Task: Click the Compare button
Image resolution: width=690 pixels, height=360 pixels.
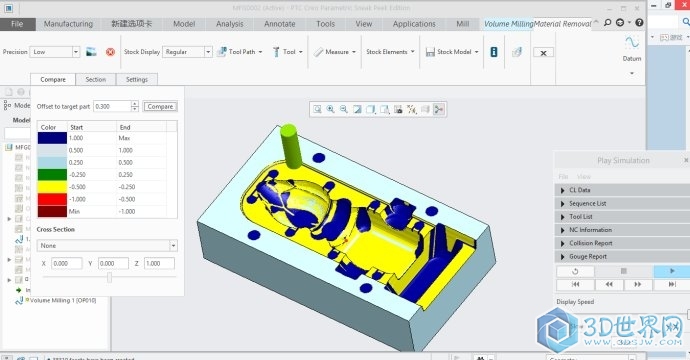Action: [160, 107]
